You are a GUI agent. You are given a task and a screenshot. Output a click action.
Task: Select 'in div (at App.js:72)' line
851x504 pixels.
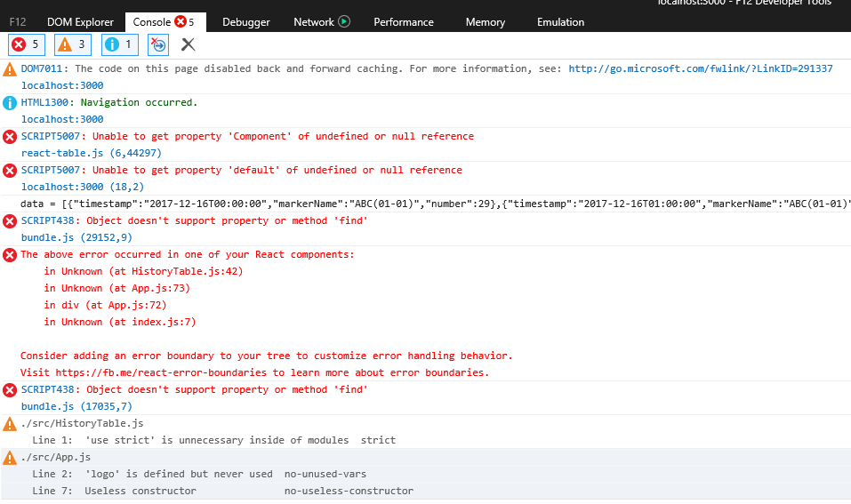tap(105, 305)
